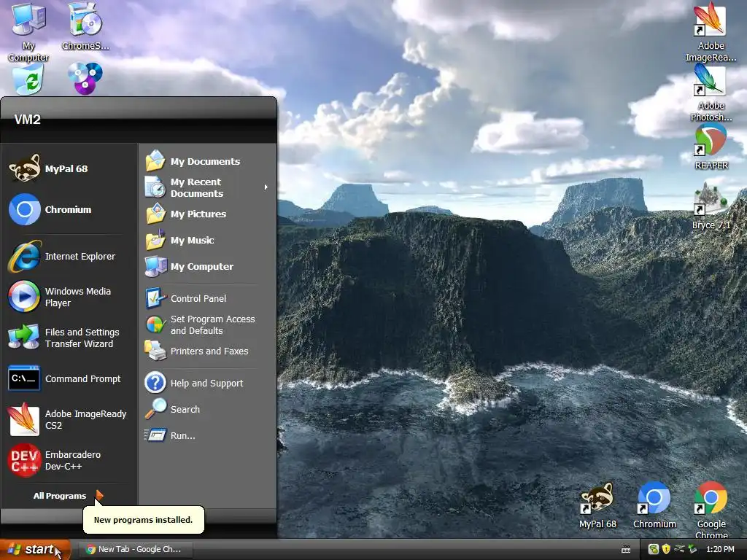Open My Music folder

[206, 240]
